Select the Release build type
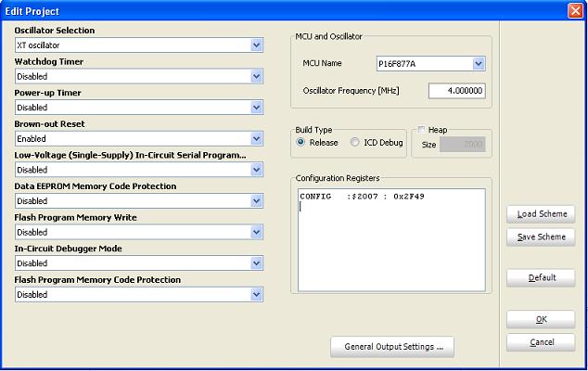The width and height of the screenshot is (588, 371). coord(301,143)
